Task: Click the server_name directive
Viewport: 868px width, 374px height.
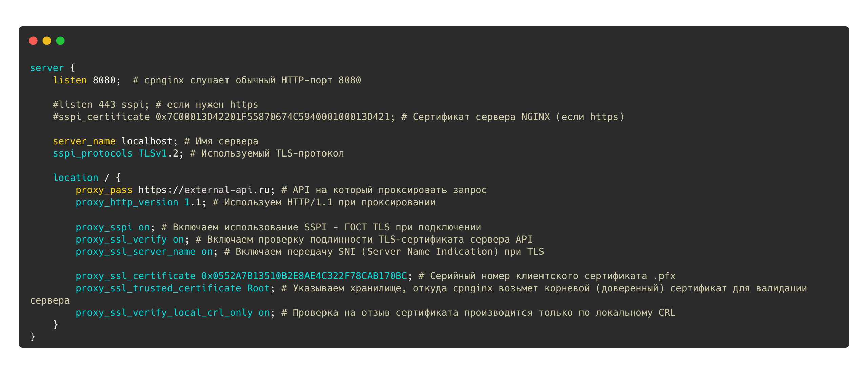Action: (x=84, y=141)
